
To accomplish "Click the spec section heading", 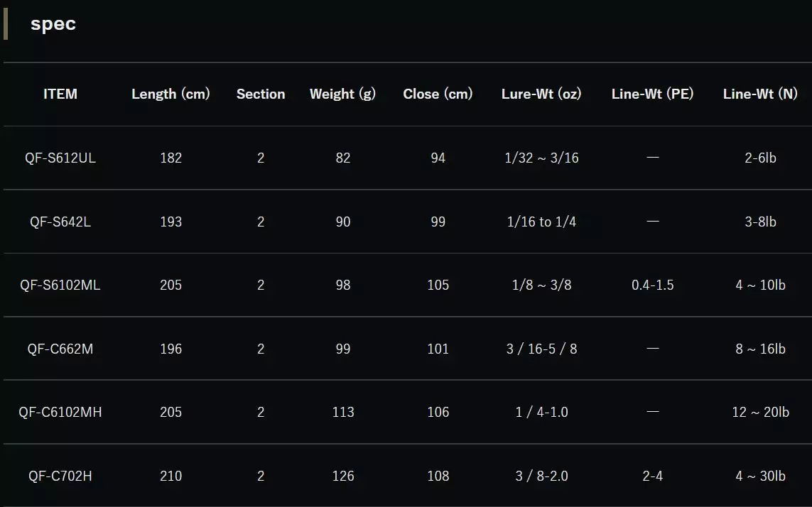I will click(x=53, y=24).
